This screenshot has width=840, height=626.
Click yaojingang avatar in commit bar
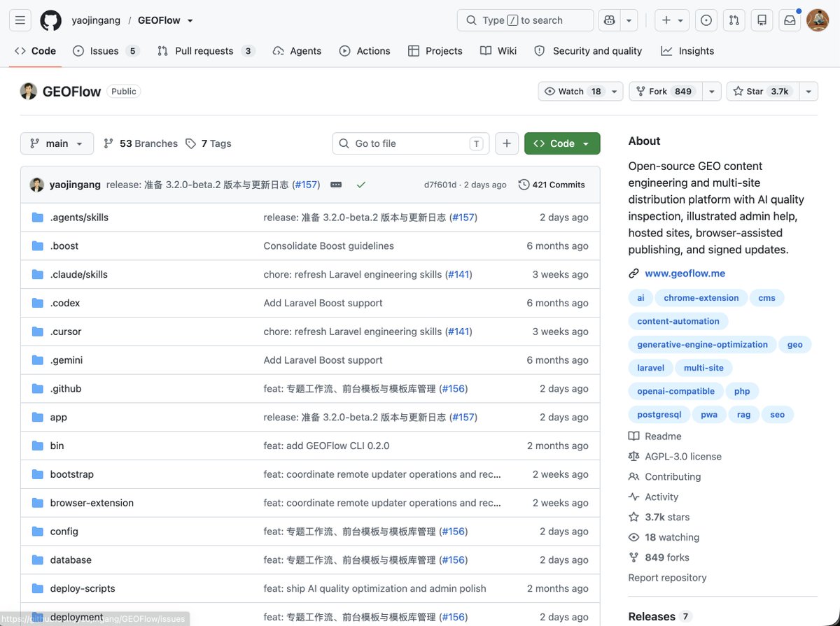(37, 185)
